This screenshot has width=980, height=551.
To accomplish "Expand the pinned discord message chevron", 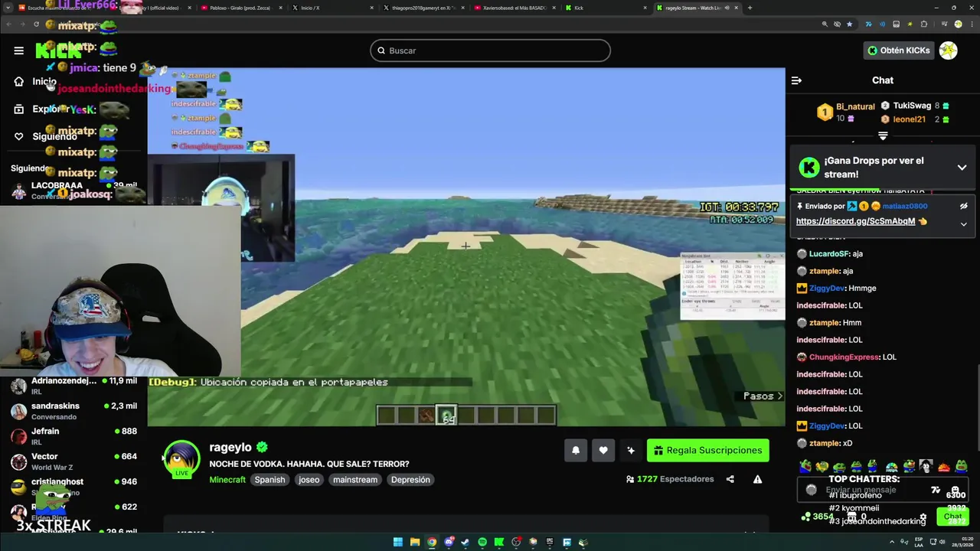I will [963, 223].
